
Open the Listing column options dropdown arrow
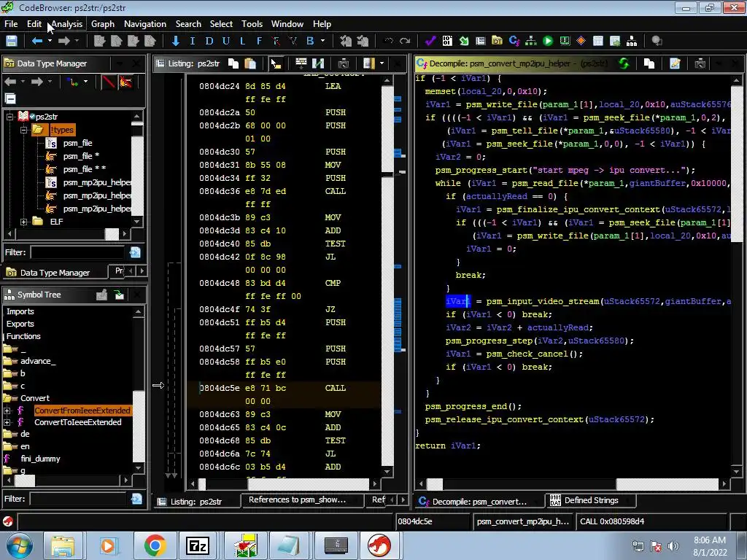pyautogui.click(x=382, y=63)
